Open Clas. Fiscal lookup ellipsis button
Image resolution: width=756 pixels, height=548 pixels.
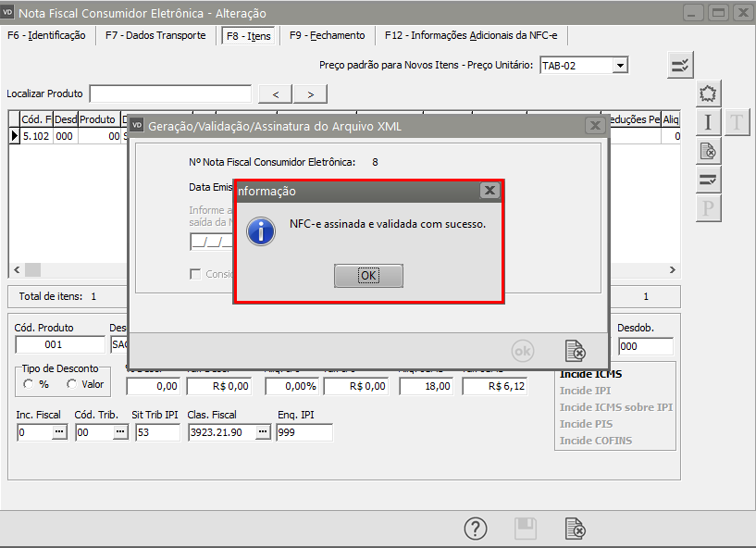(x=263, y=431)
